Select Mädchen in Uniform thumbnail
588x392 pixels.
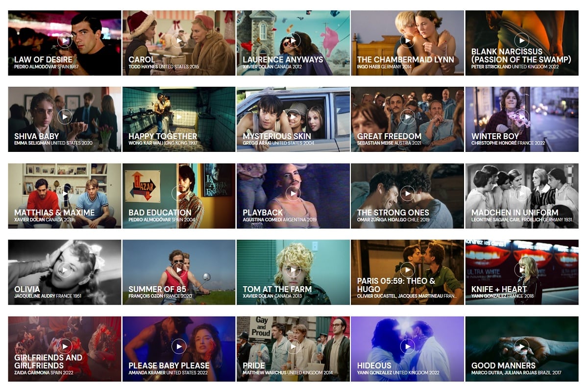click(x=521, y=196)
